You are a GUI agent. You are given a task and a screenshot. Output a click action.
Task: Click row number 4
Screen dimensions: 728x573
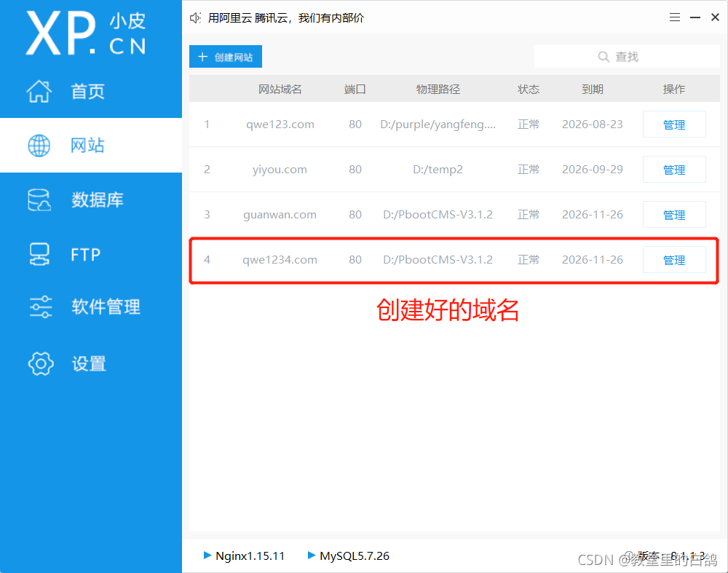coord(207,260)
